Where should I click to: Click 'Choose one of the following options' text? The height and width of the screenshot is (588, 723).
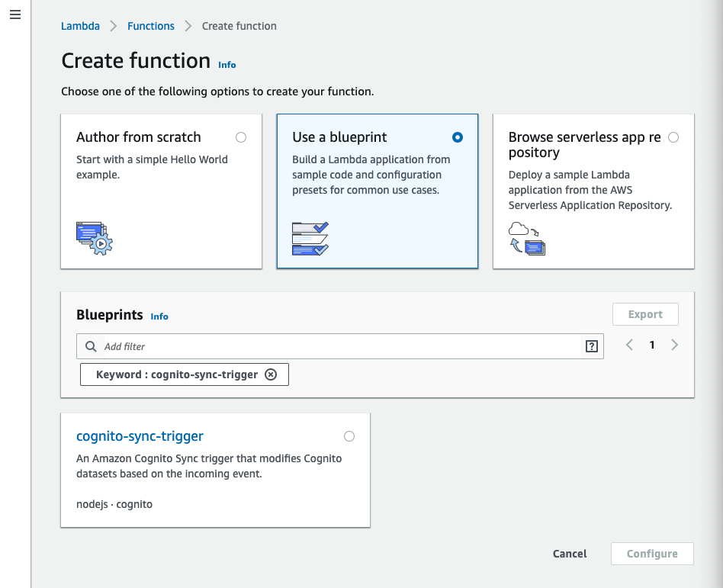click(217, 92)
